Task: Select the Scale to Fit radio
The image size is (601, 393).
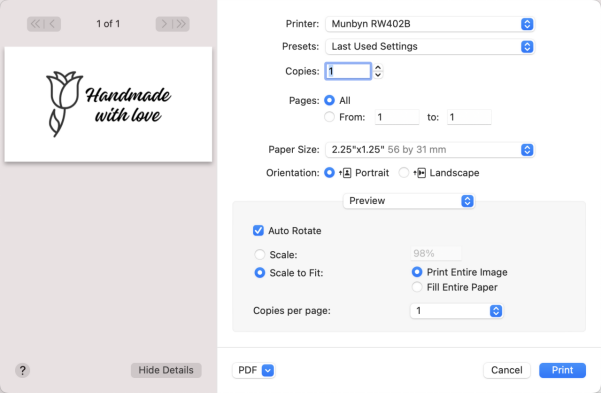Action: 259,273
